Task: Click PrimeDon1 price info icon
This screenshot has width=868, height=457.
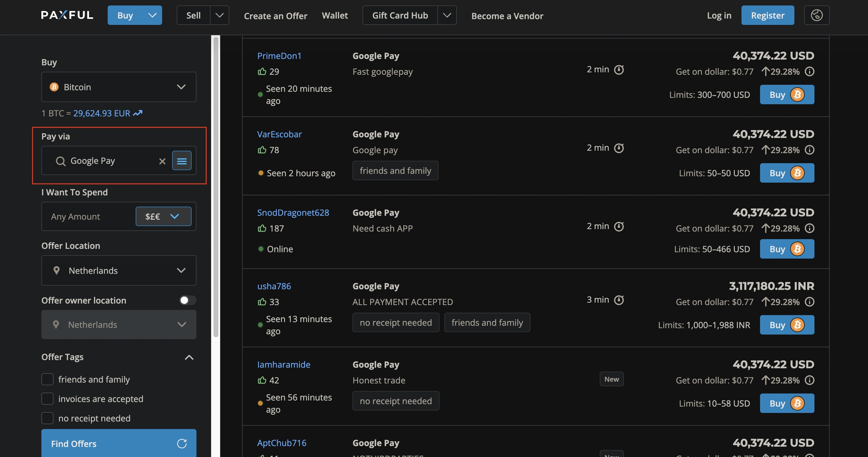Action: coord(809,71)
